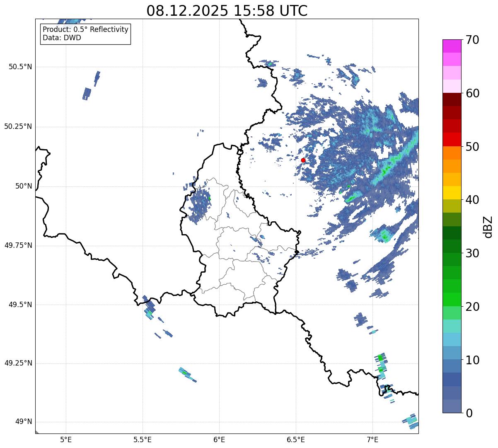Click the magenta color at 70 dBZ
The image size is (498, 448).
pos(452,46)
